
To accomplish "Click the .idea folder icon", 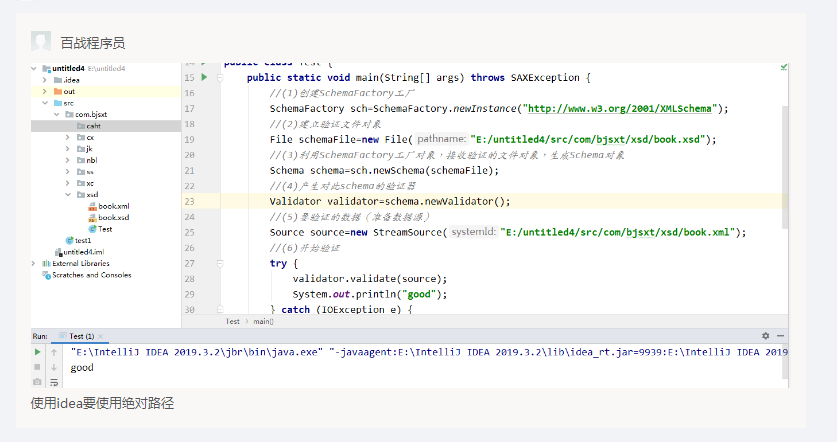I will pos(58,80).
